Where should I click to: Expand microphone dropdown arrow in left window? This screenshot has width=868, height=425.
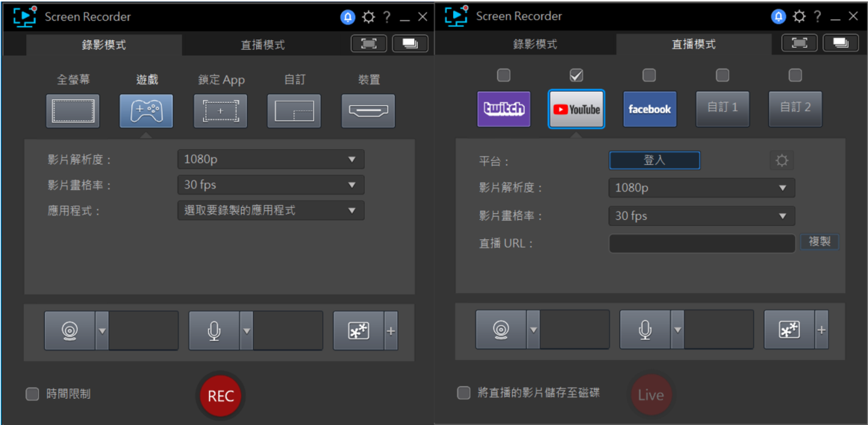click(x=247, y=330)
